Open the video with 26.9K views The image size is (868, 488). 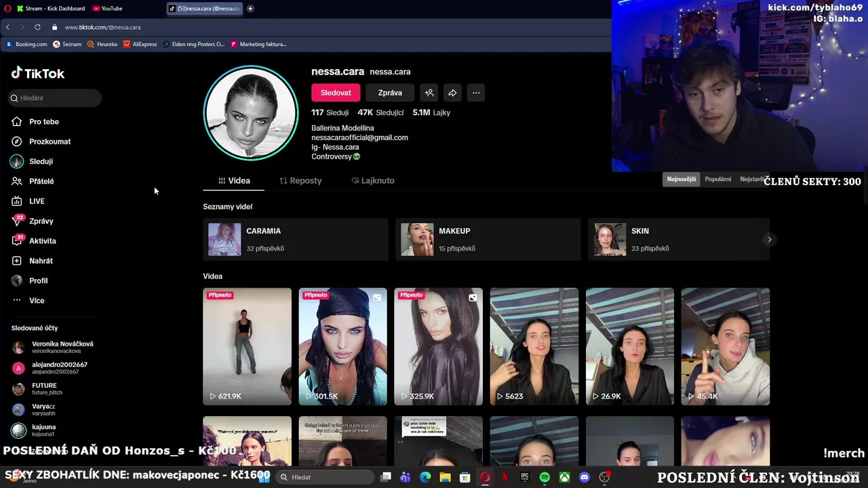point(630,346)
